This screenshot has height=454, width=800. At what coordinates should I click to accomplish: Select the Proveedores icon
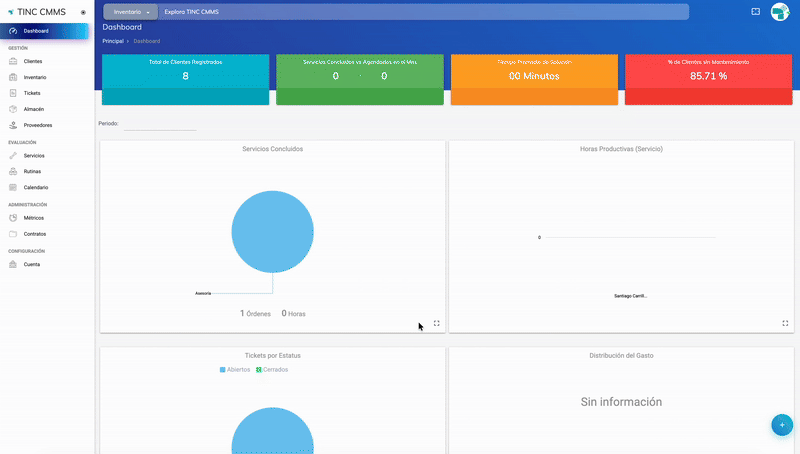[13, 125]
